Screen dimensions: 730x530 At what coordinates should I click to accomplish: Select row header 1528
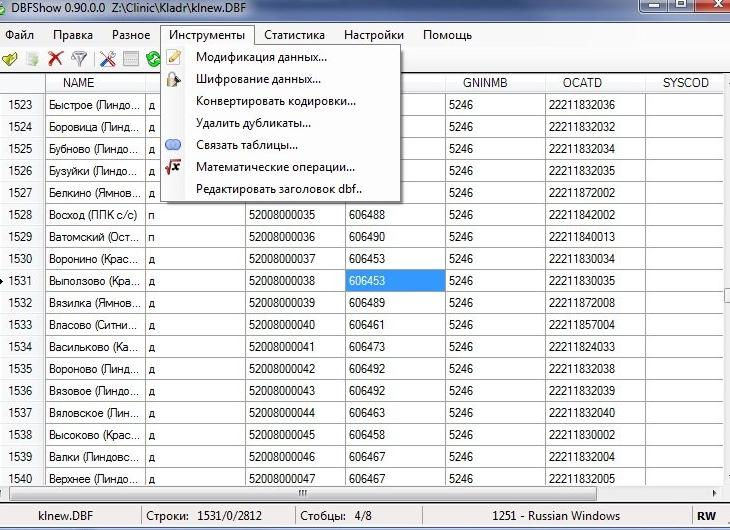click(x=22, y=215)
